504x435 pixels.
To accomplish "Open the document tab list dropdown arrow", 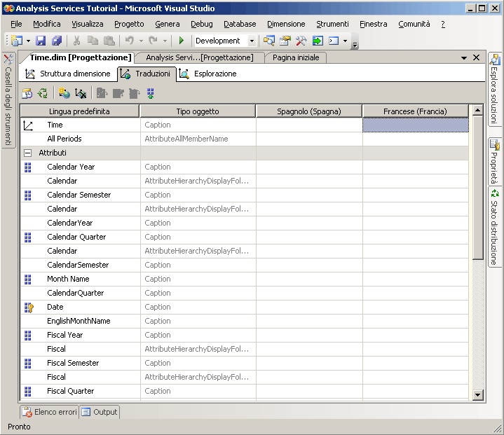I will pyautogui.click(x=464, y=58).
